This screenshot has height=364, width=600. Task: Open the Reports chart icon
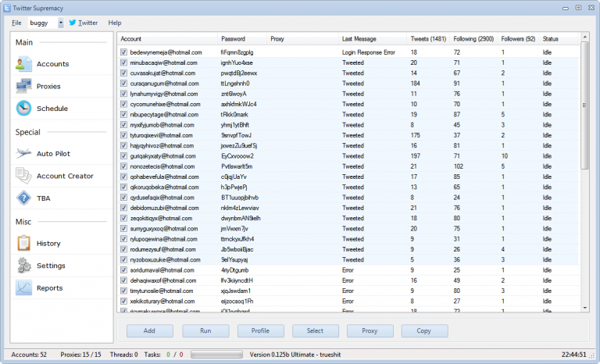(x=23, y=287)
